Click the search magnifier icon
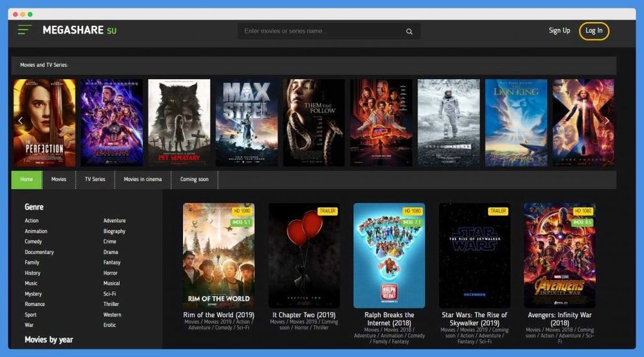This screenshot has width=644, height=357. click(x=409, y=32)
